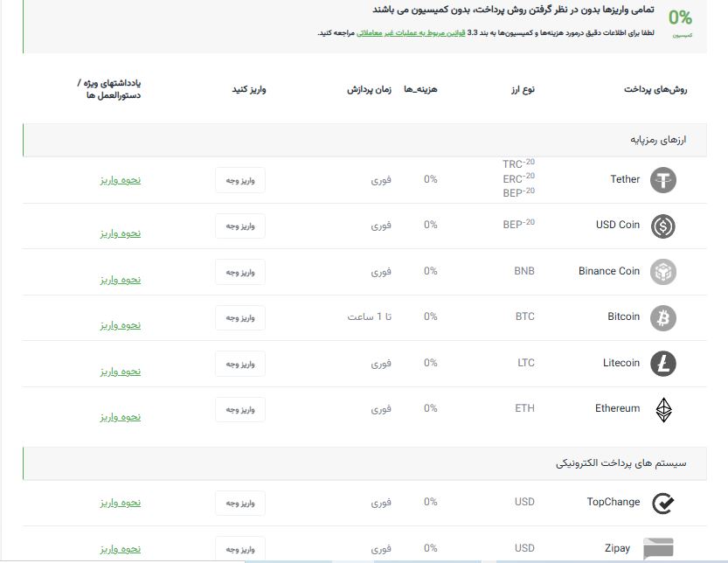Click the BTC currency type cell
Screen dimensions: 728x563
(x=524, y=316)
